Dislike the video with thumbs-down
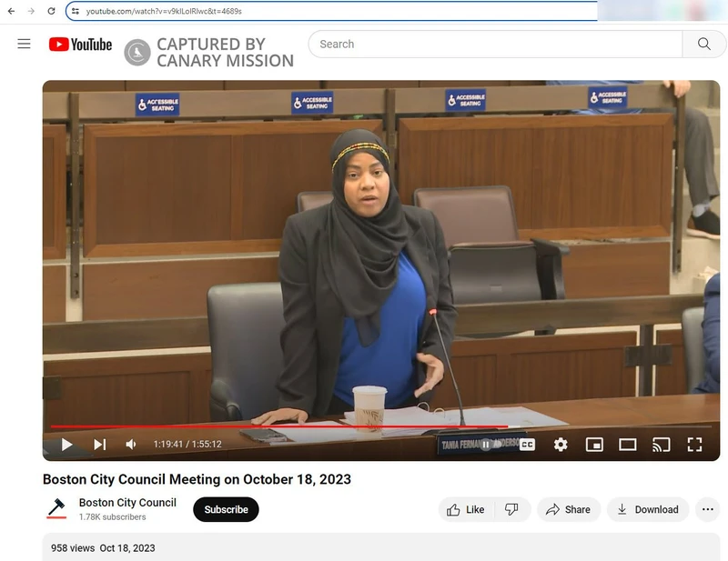 (511, 509)
